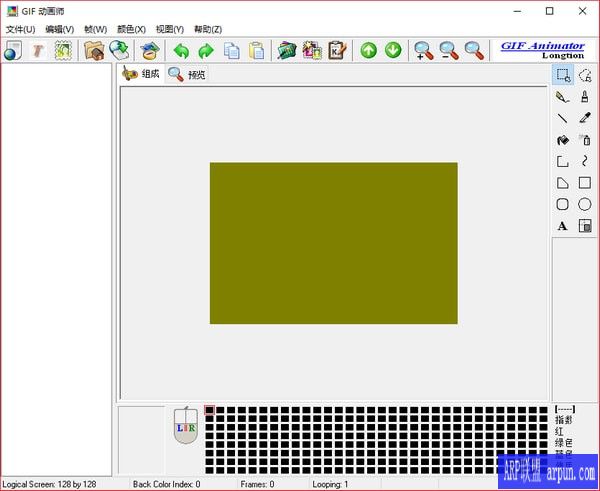Choose the straight line tool

(x=563, y=118)
